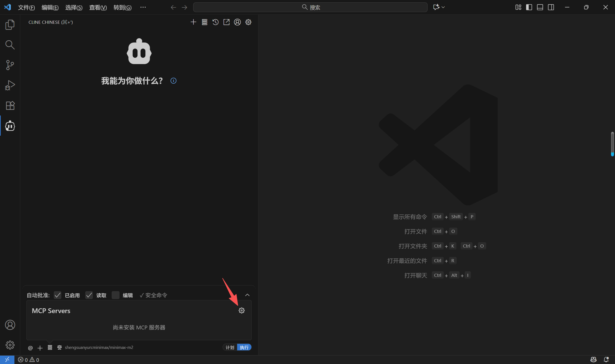Open the Cline Chinese robot sidebar icon
The height and width of the screenshot is (364, 615).
tap(10, 126)
